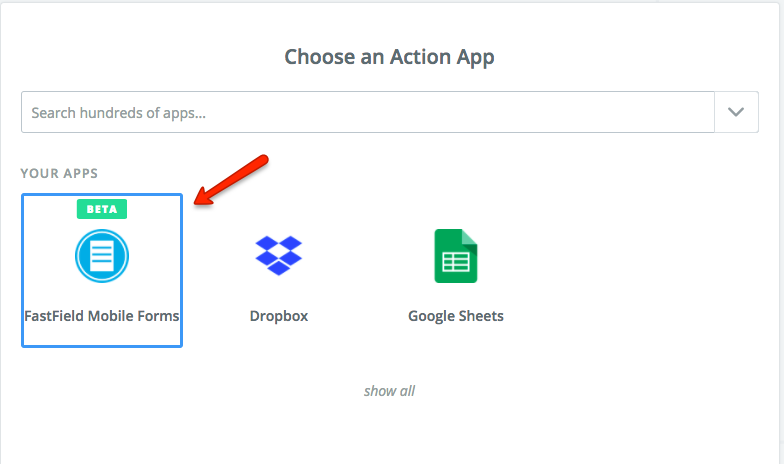Expand the app search dropdown chevron
This screenshot has height=464, width=784.
tap(736, 112)
